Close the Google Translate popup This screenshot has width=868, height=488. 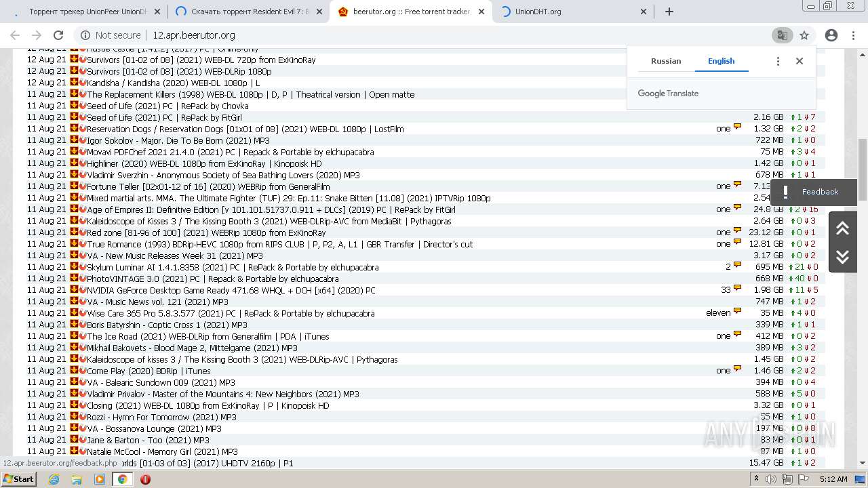pos(800,61)
